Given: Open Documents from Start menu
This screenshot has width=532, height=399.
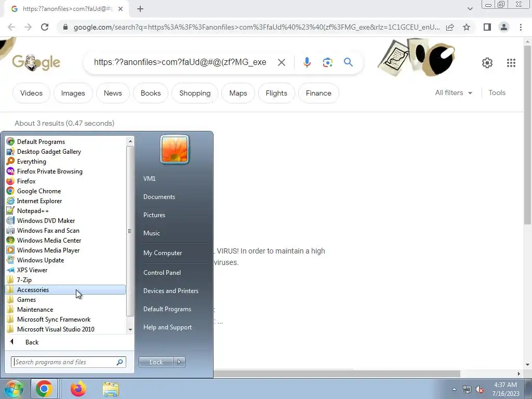Looking at the screenshot, I should (159, 197).
